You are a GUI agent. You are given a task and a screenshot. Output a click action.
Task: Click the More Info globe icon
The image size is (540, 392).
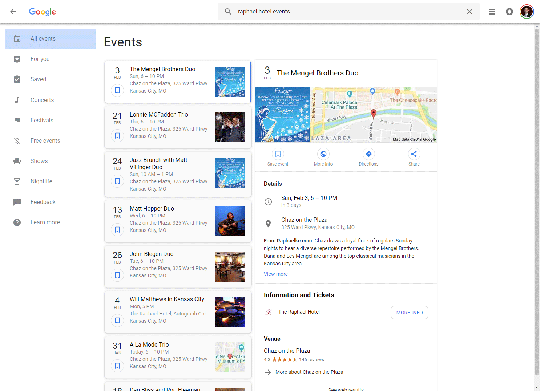(x=323, y=154)
